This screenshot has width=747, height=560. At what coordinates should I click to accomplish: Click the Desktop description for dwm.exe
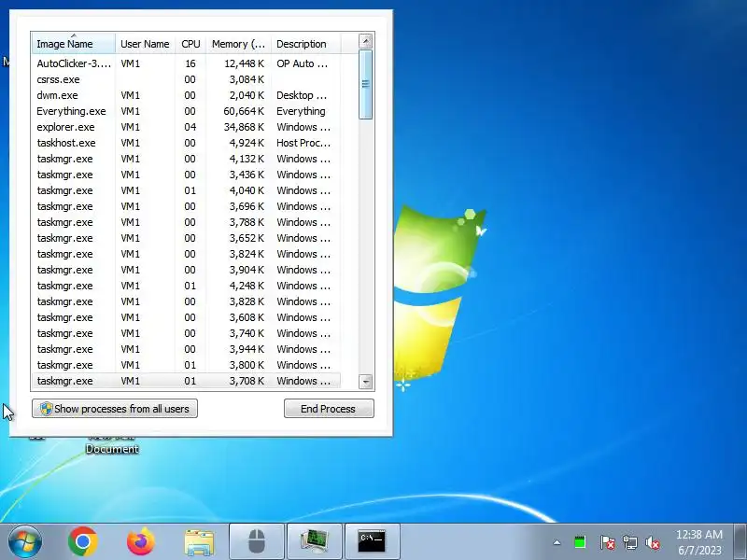pyautogui.click(x=302, y=95)
